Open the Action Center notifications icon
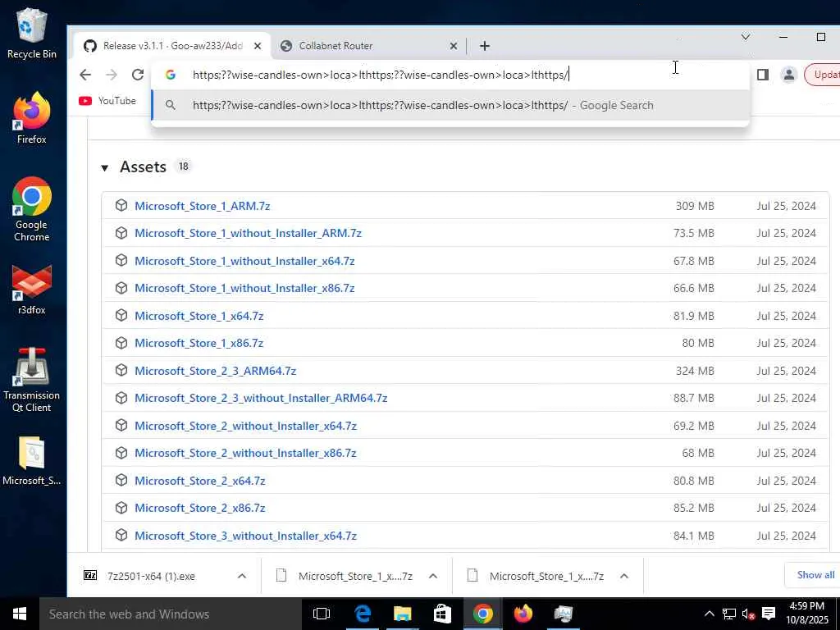This screenshot has height=630, width=840. click(769, 614)
